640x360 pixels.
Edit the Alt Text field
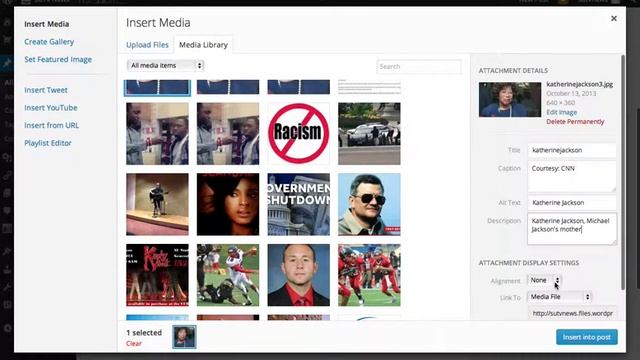571,202
